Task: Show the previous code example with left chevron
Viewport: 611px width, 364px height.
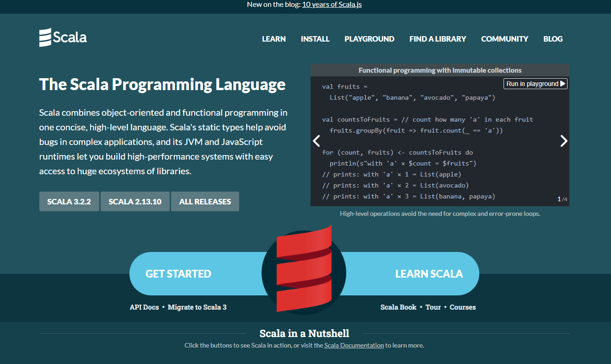Action: point(316,141)
